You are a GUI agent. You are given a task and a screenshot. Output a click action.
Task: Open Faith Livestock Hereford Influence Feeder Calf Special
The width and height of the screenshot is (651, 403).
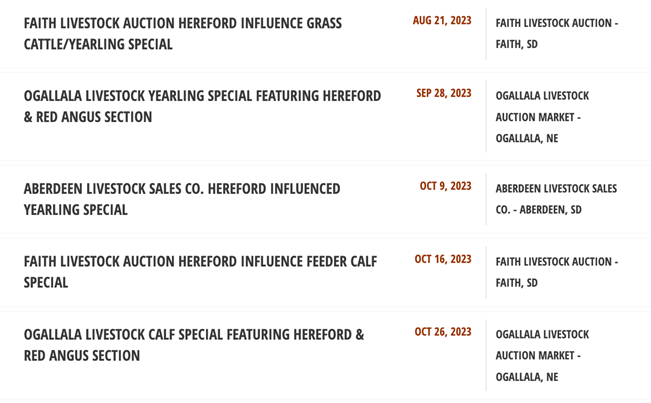[x=200, y=272]
